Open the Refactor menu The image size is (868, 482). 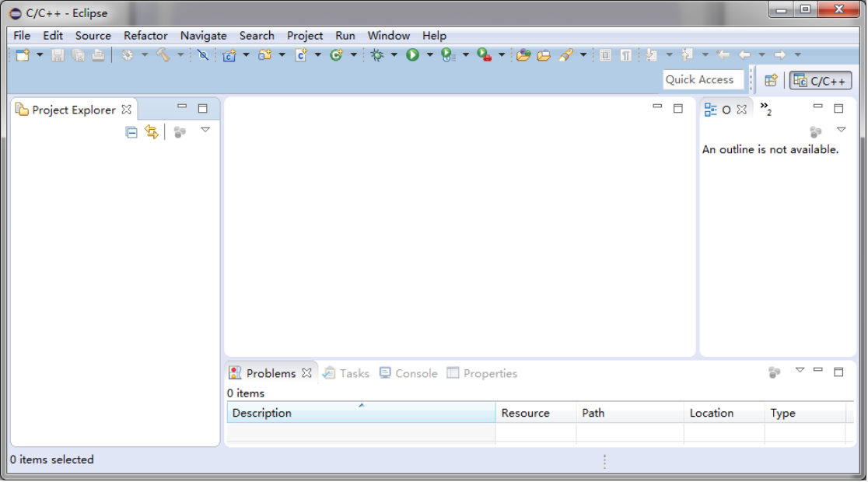[145, 36]
